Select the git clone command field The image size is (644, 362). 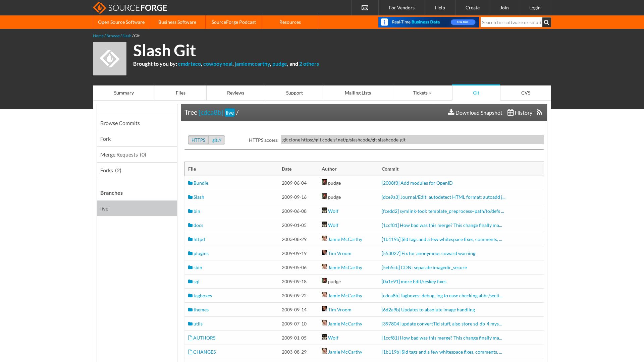point(412,140)
